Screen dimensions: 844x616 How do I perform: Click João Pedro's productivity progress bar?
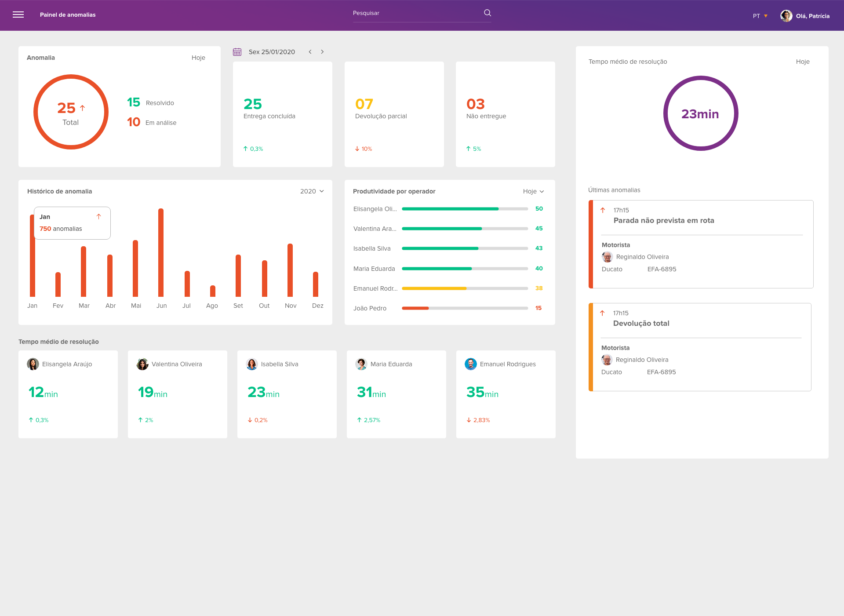tap(465, 308)
